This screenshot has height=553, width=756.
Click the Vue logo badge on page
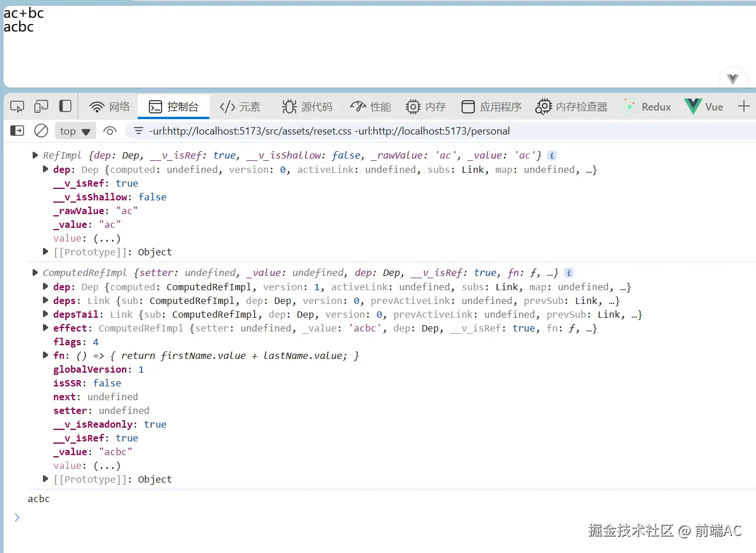[733, 79]
